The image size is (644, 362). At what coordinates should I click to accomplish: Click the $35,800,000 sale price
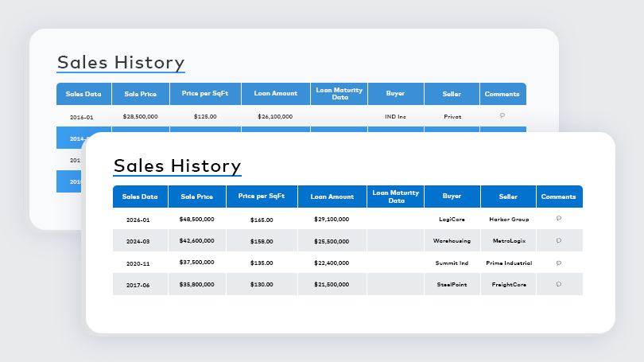(x=196, y=284)
